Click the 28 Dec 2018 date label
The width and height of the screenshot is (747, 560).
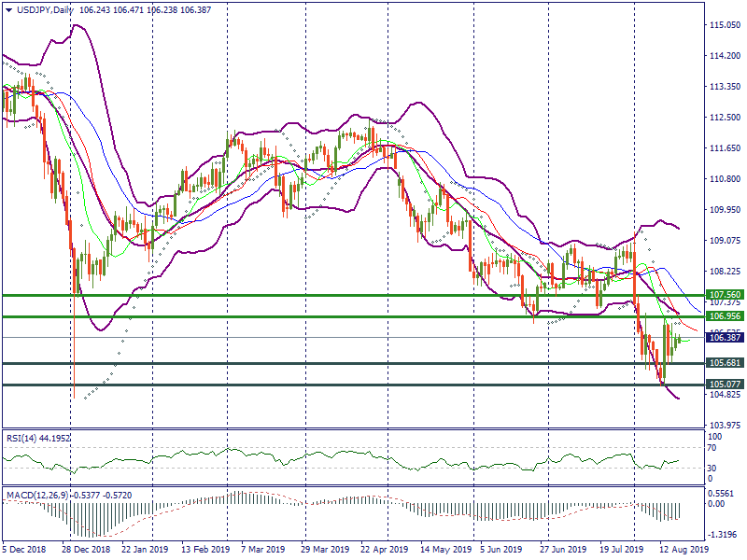[x=85, y=550]
